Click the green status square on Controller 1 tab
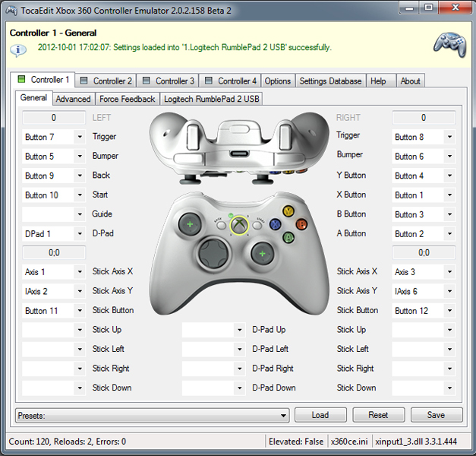The image size is (476, 456). (21, 79)
